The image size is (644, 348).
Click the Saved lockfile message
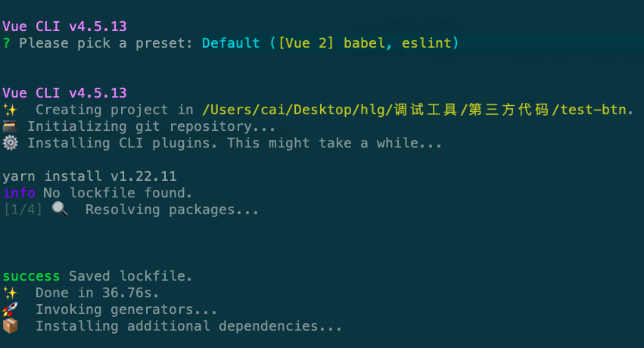pyautogui.click(x=130, y=276)
